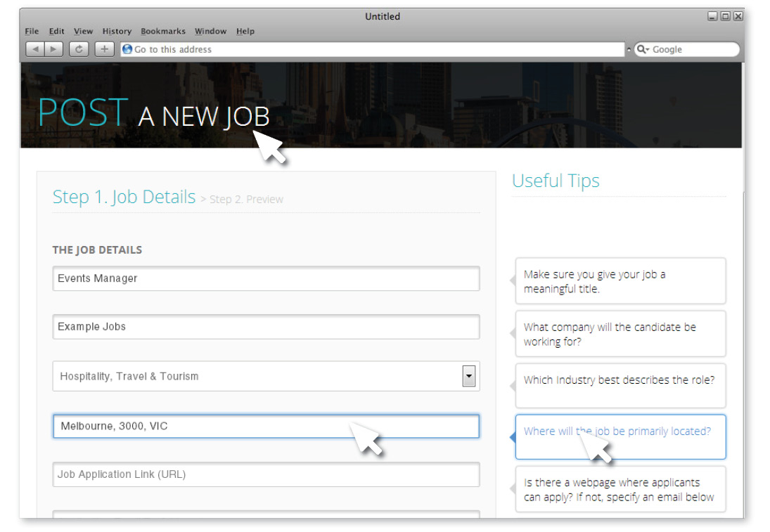Viewport: 770px width, 532px height.
Task: Click the browser forward arrow button
Action: 54,49
